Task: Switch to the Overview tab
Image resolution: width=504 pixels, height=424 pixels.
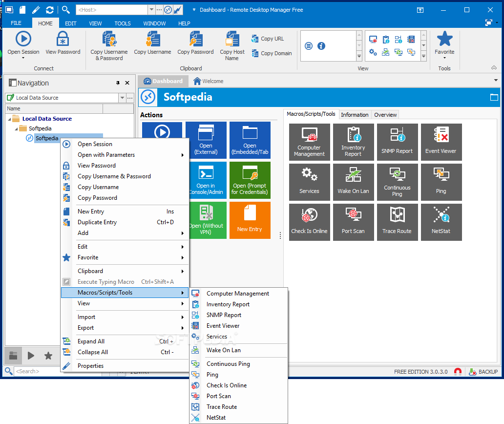Action: pos(385,115)
